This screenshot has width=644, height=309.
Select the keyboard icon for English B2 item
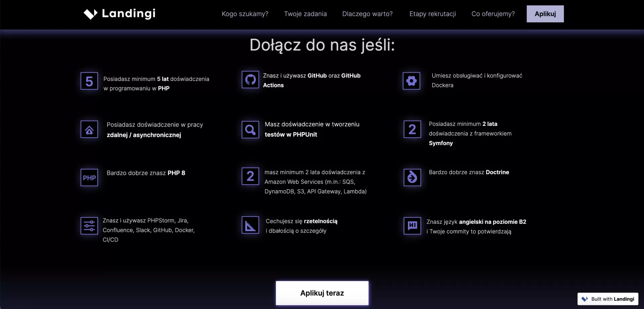pos(412,226)
